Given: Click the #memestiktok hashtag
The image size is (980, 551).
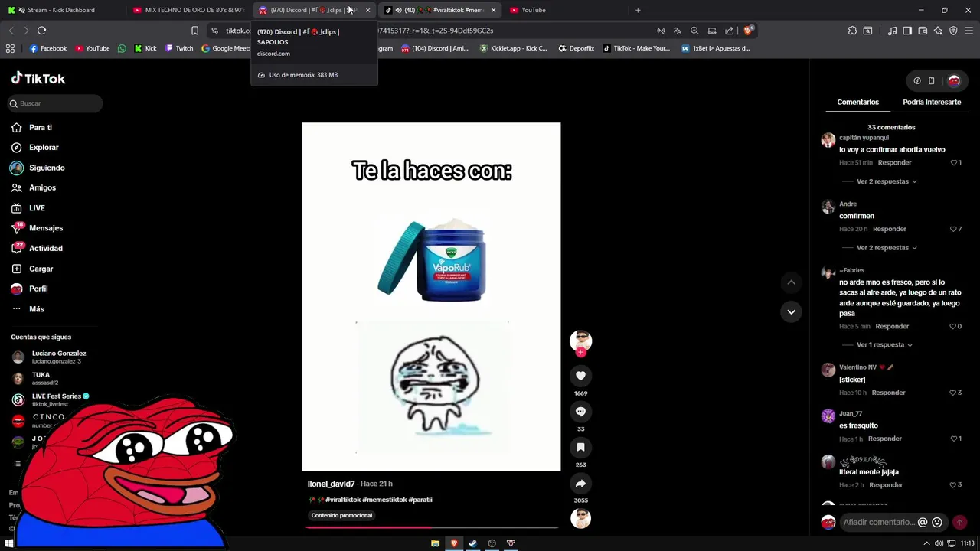Looking at the screenshot, I should (384, 500).
